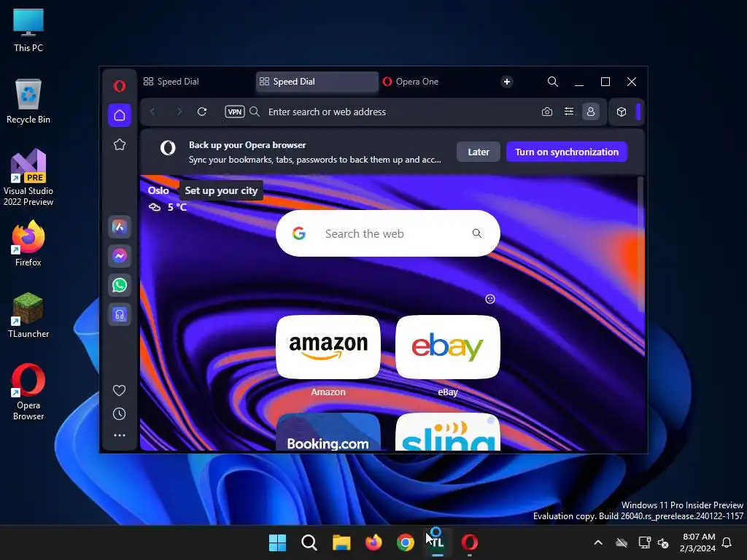Click the address bar input field
Viewport: 747px width, 560px height.
[x=400, y=112]
